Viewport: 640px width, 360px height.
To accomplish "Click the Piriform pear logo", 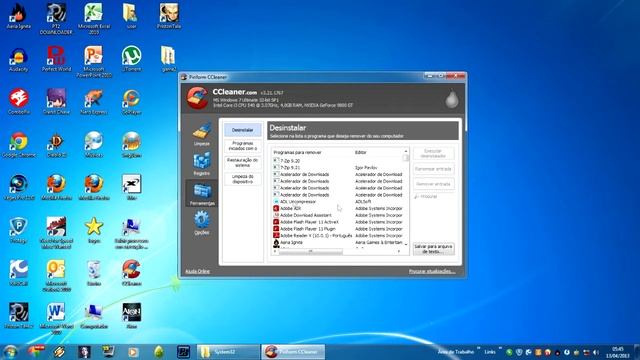I will [x=451, y=99].
